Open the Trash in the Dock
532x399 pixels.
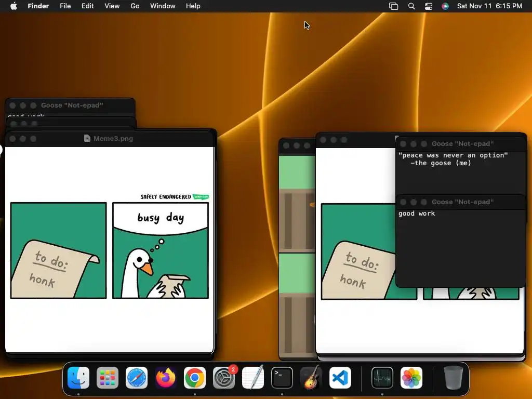click(x=453, y=378)
